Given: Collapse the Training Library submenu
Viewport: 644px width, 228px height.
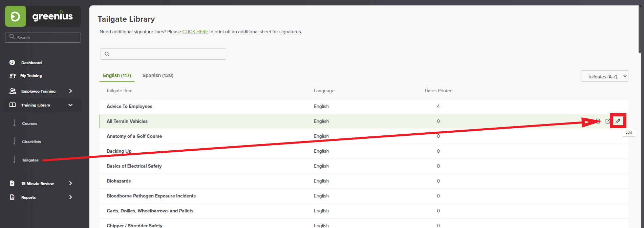Looking at the screenshot, I should tap(70, 105).
